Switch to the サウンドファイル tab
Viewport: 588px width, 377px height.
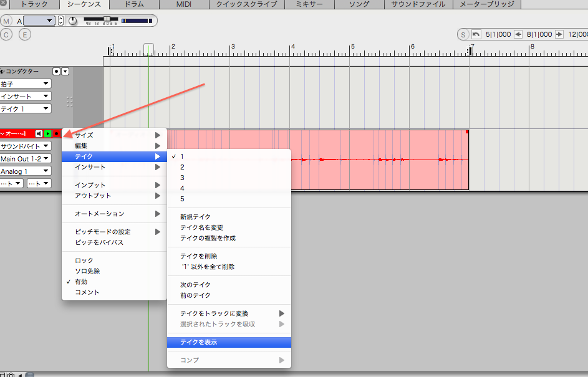[418, 4]
